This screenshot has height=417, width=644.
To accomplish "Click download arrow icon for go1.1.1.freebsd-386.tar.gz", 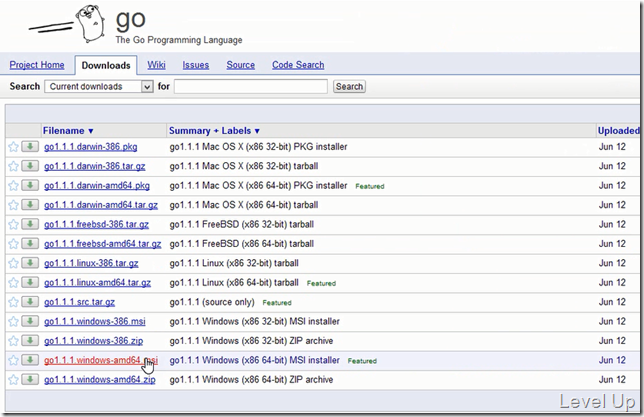I will pos(30,224).
